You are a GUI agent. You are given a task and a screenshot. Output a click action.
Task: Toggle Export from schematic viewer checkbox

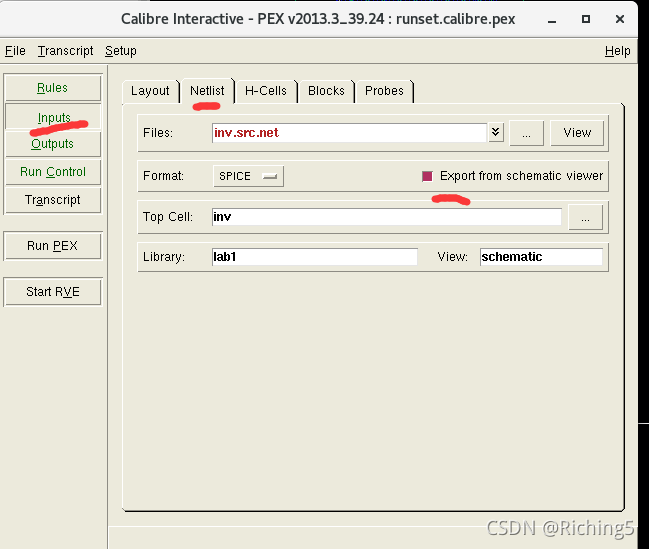click(x=428, y=176)
